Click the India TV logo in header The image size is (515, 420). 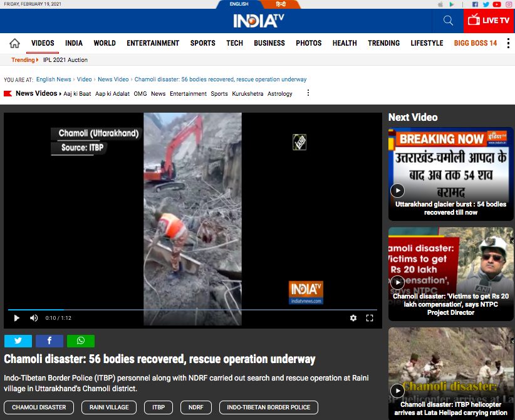click(259, 21)
